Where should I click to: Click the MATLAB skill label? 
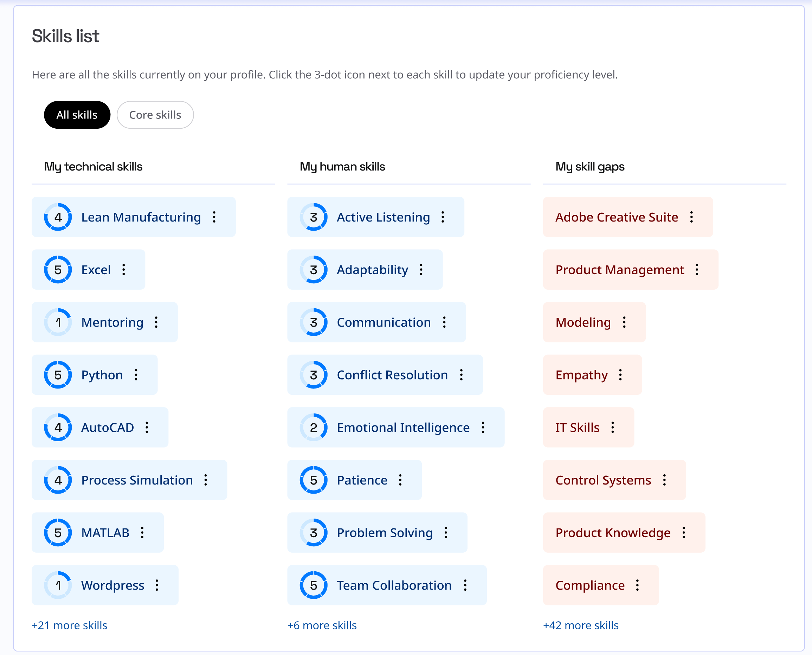pyautogui.click(x=105, y=532)
